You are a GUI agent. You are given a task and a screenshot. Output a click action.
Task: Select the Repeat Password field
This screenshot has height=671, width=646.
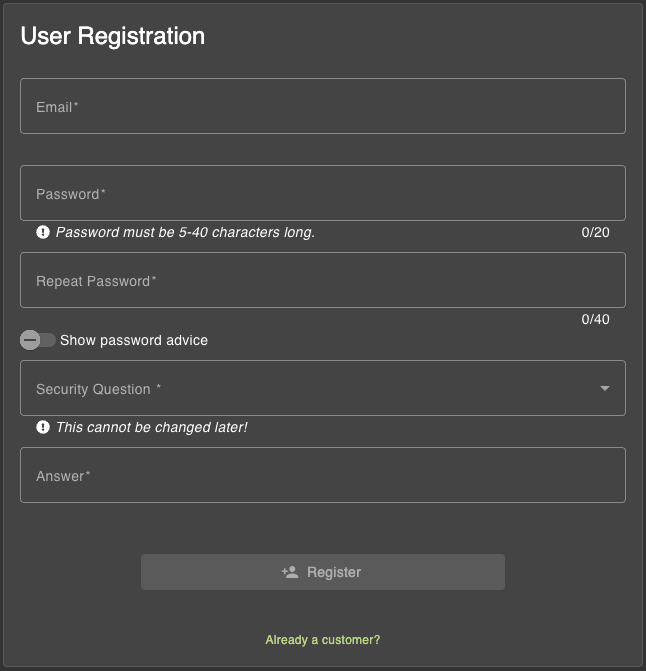(322, 280)
